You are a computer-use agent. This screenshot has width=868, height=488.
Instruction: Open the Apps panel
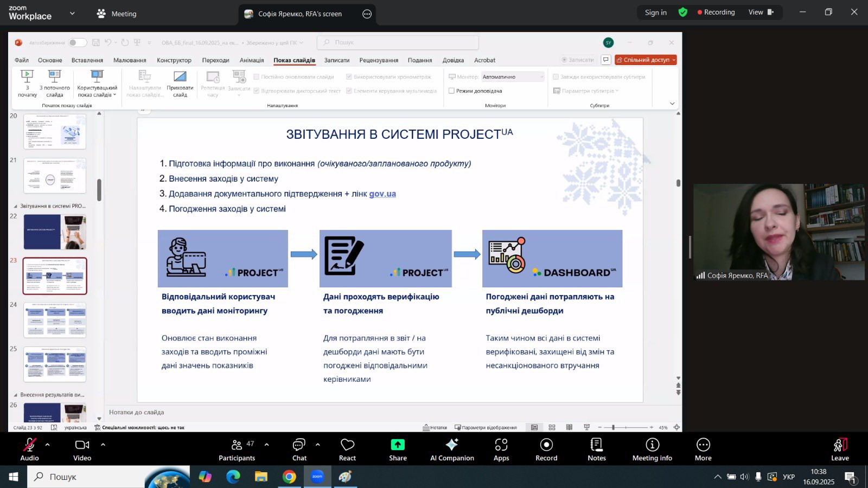tap(501, 445)
